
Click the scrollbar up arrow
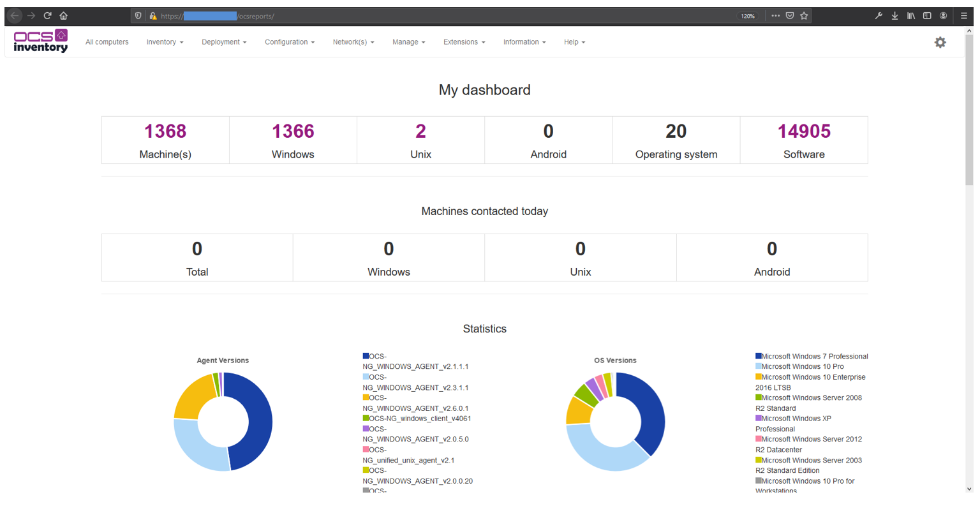pyautogui.click(x=969, y=31)
